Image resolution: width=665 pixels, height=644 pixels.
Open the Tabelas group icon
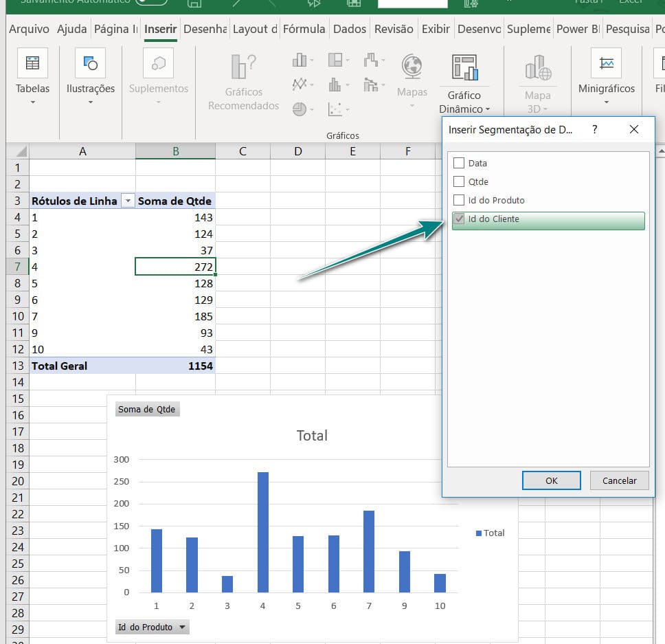[33, 63]
